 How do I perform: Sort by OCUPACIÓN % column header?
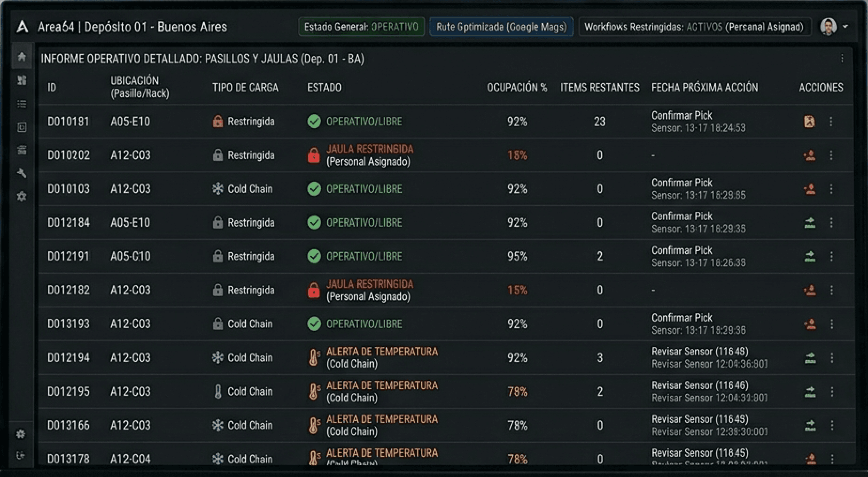pyautogui.click(x=517, y=87)
